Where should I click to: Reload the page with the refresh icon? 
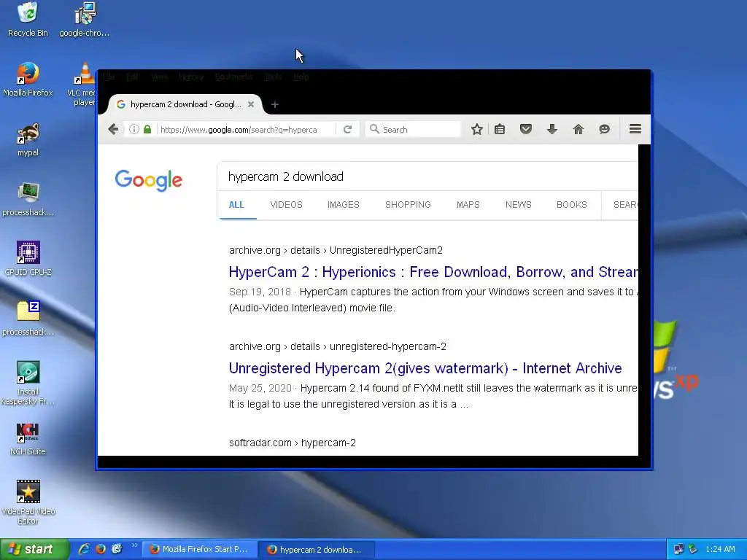[x=348, y=129]
